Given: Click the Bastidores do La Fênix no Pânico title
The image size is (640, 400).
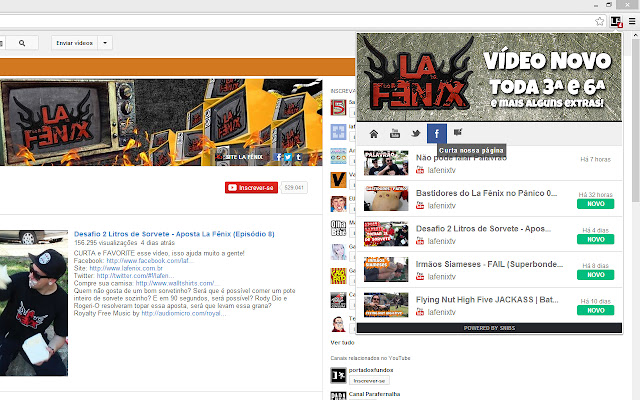Looking at the screenshot, I should [486, 193].
